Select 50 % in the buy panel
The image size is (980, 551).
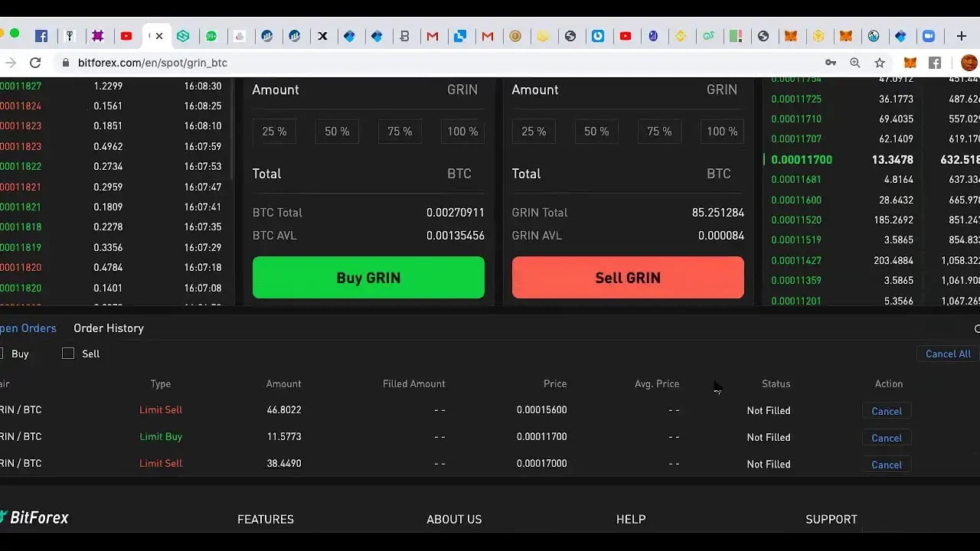tap(337, 132)
